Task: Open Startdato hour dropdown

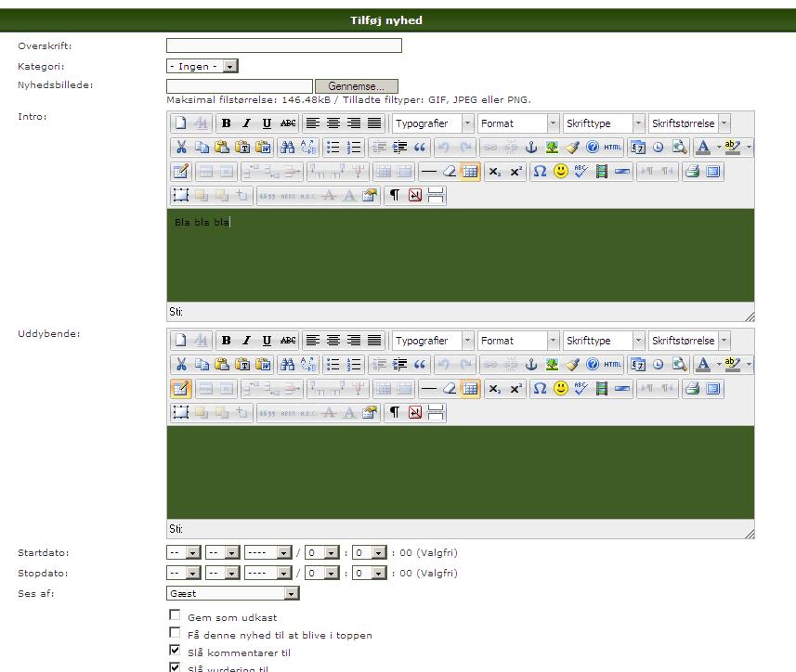Action: tap(322, 553)
